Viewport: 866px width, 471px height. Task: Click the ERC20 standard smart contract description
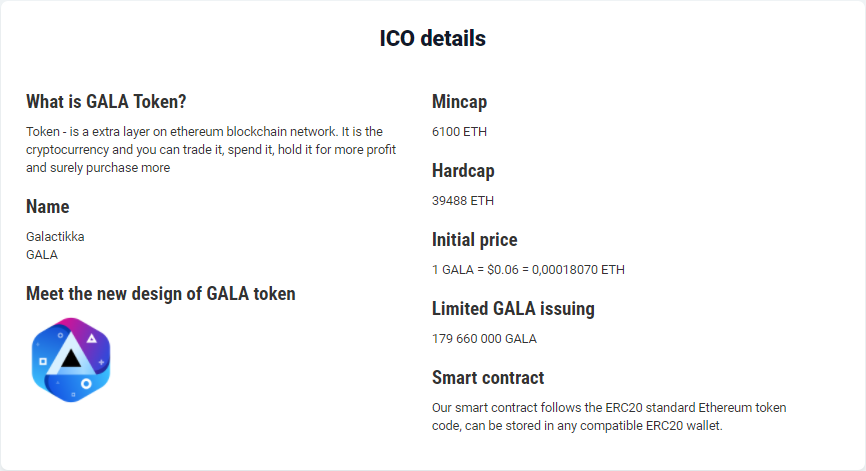(609, 417)
